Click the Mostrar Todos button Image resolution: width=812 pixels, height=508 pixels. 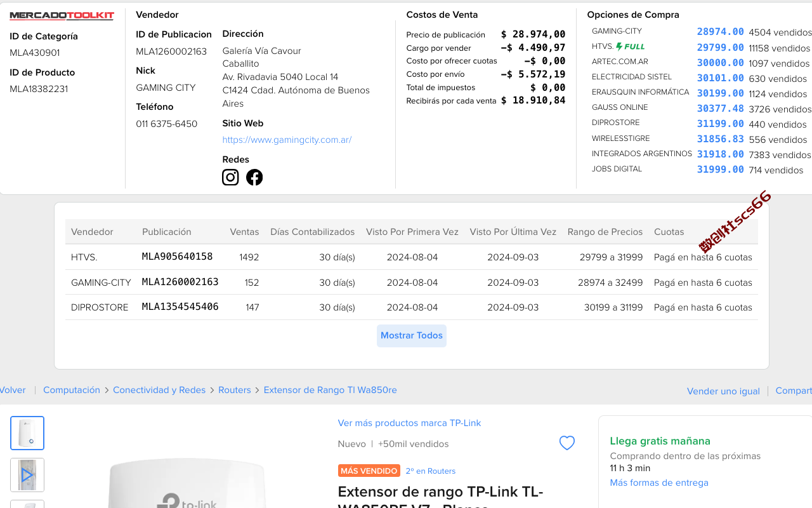tap(412, 335)
